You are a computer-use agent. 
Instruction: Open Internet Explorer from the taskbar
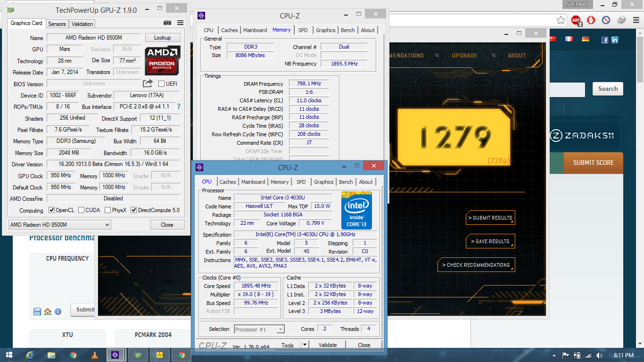click(30, 355)
